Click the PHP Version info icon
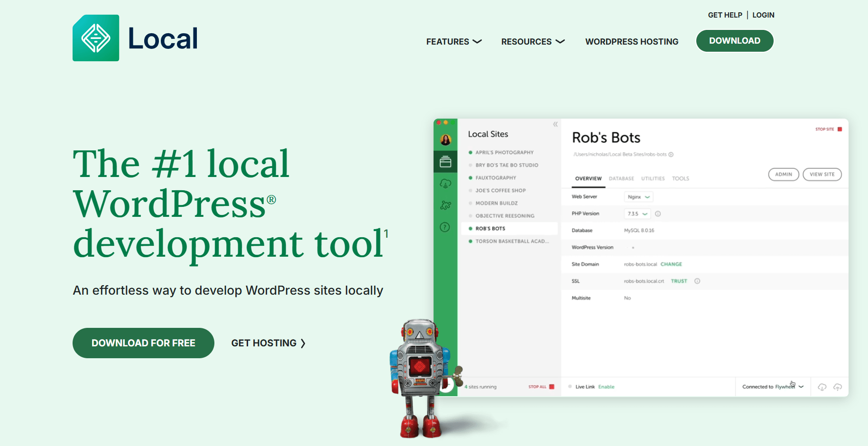 point(658,214)
